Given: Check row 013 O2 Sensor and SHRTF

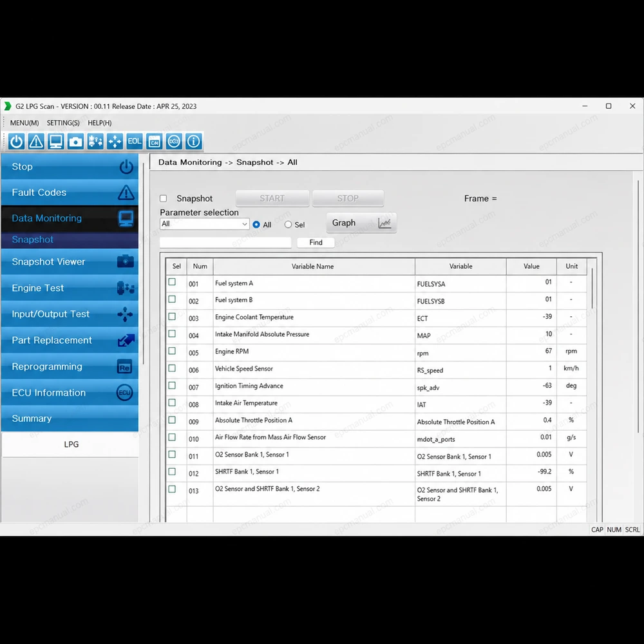Looking at the screenshot, I should point(172,489).
